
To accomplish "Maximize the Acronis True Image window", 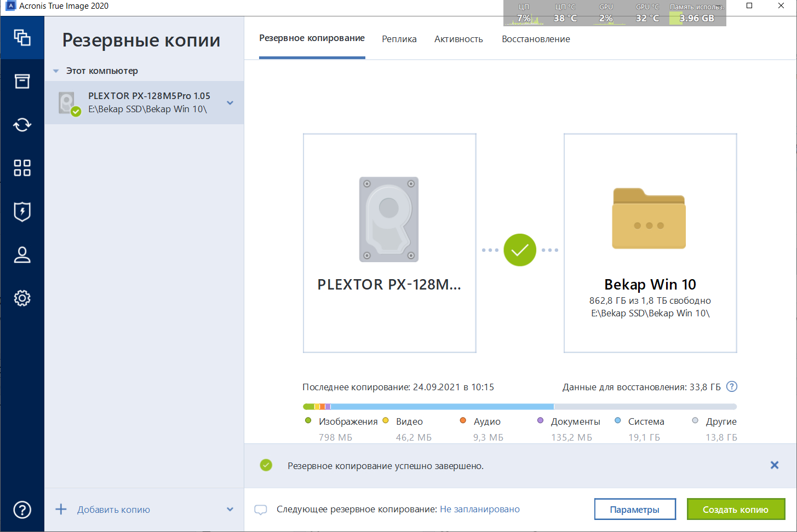I will 749,6.
